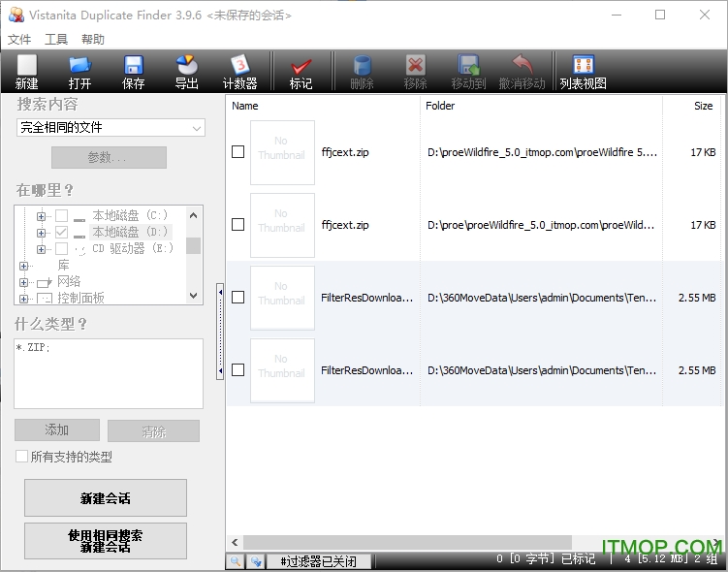Screen dimensions: 728x572
Task: Tick checkbox for second FilterResDownloa... row
Action: pos(237,370)
